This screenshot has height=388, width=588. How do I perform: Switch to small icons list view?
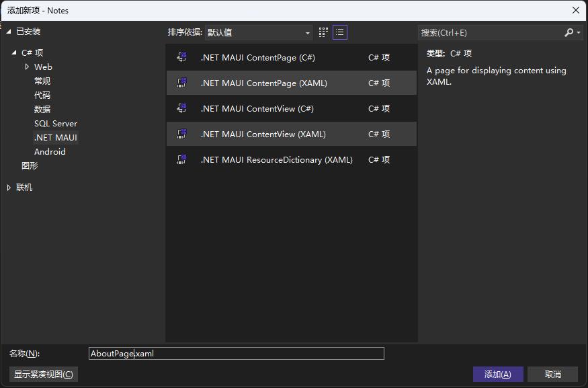(340, 32)
